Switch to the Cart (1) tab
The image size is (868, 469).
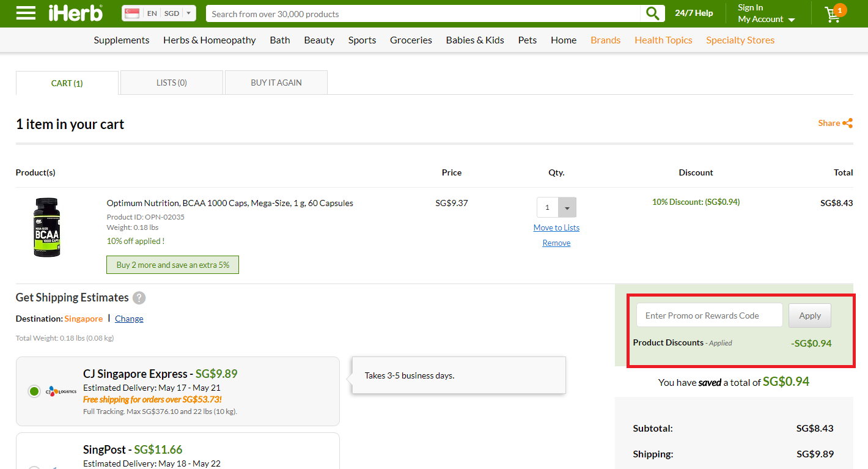(x=67, y=83)
